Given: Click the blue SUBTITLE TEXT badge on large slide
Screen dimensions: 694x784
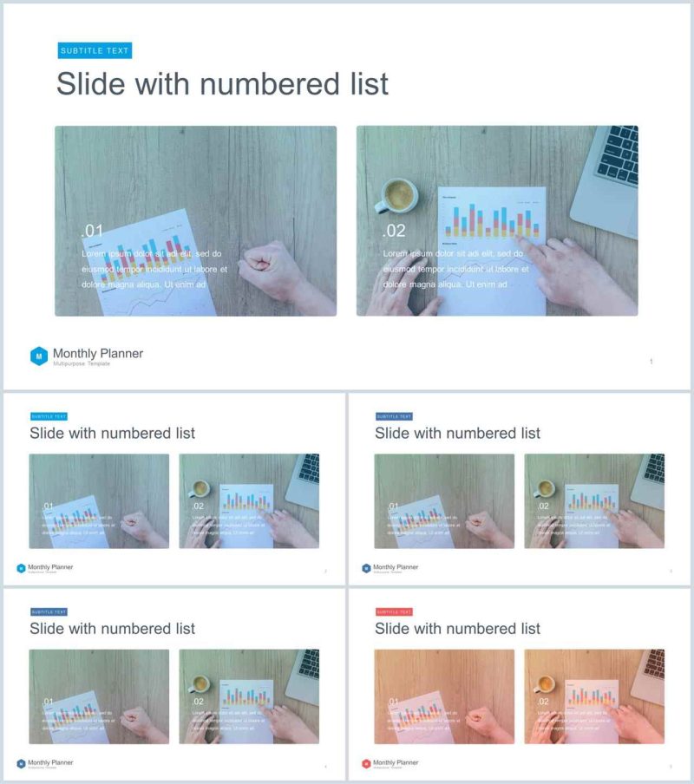Looking at the screenshot, I should 95,50.
